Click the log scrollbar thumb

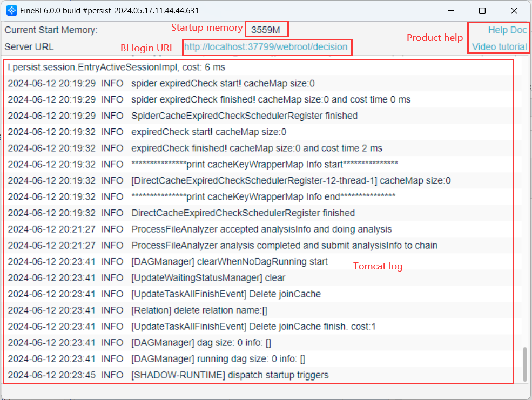525,364
